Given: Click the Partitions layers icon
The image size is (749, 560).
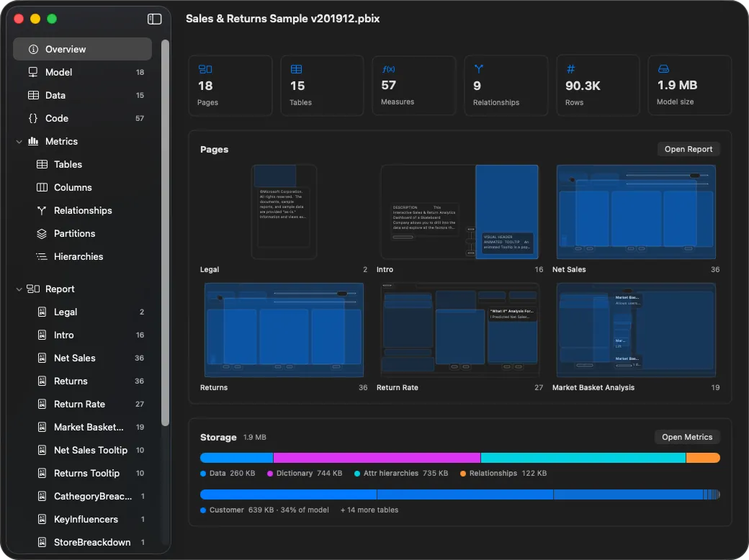Looking at the screenshot, I should tap(42, 233).
